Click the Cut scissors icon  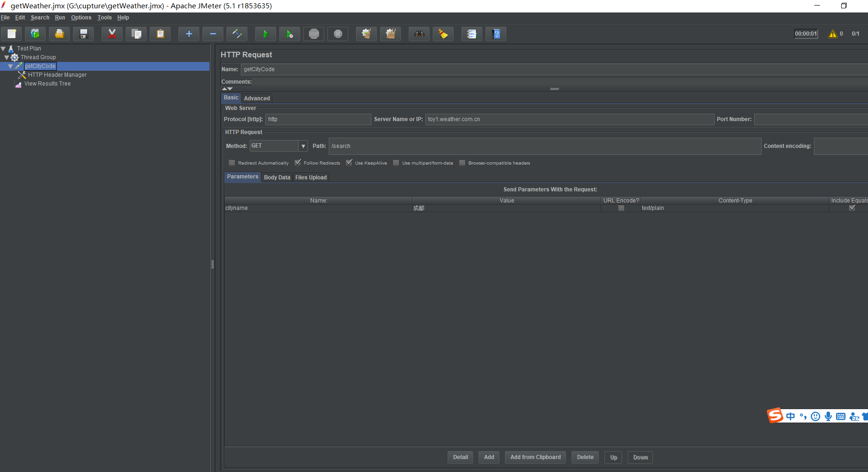112,34
